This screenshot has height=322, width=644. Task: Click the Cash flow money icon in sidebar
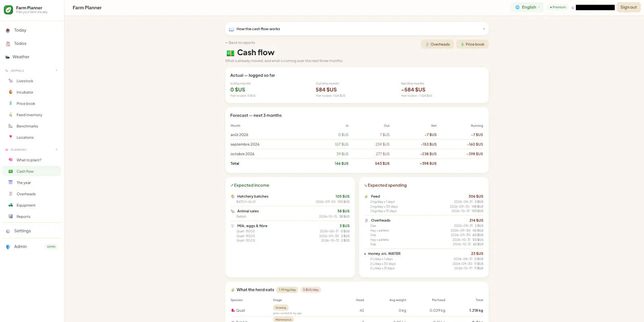click(11, 171)
